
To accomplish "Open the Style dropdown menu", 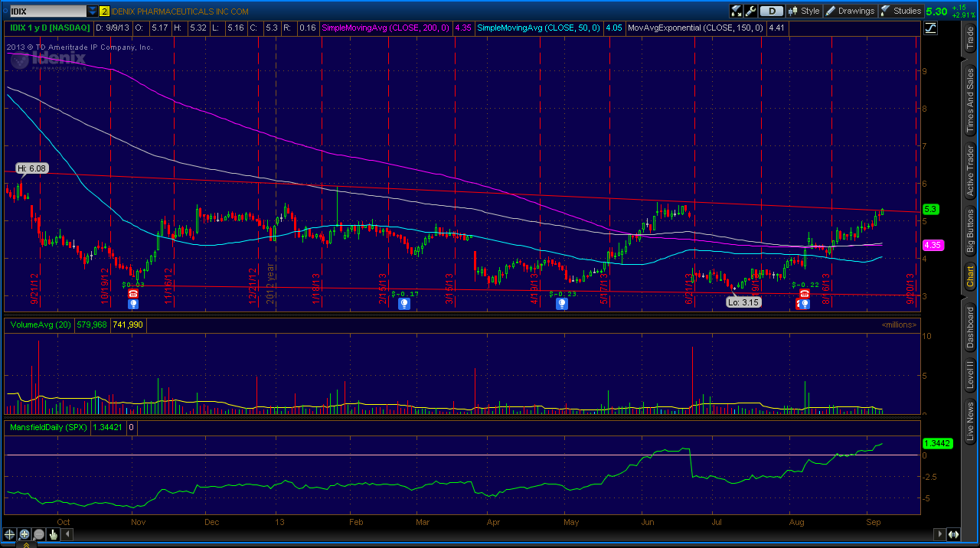I will 804,11.
